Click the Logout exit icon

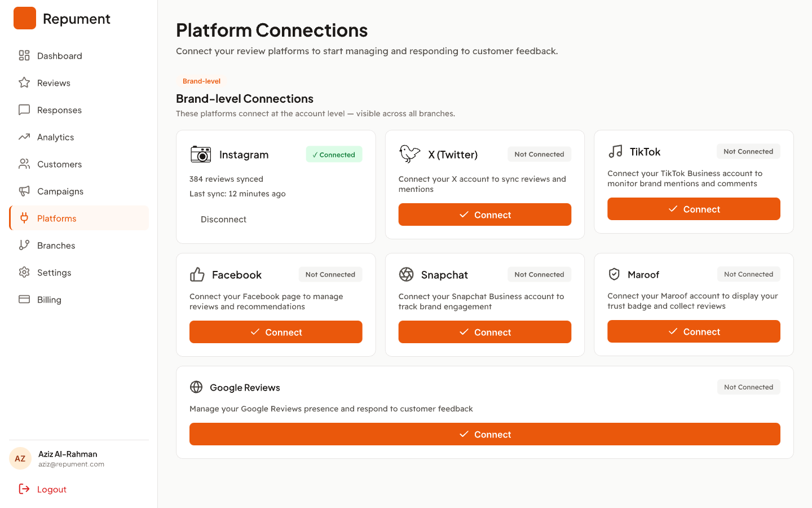[24, 489]
